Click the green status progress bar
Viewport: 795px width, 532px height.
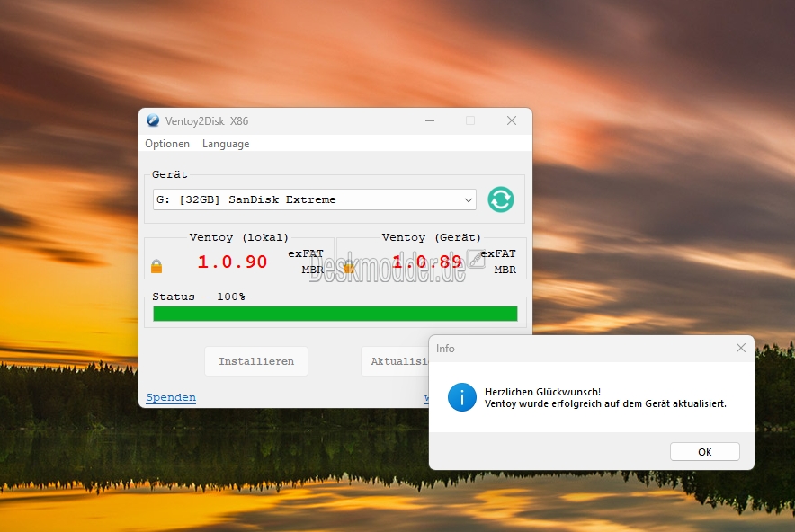335,314
